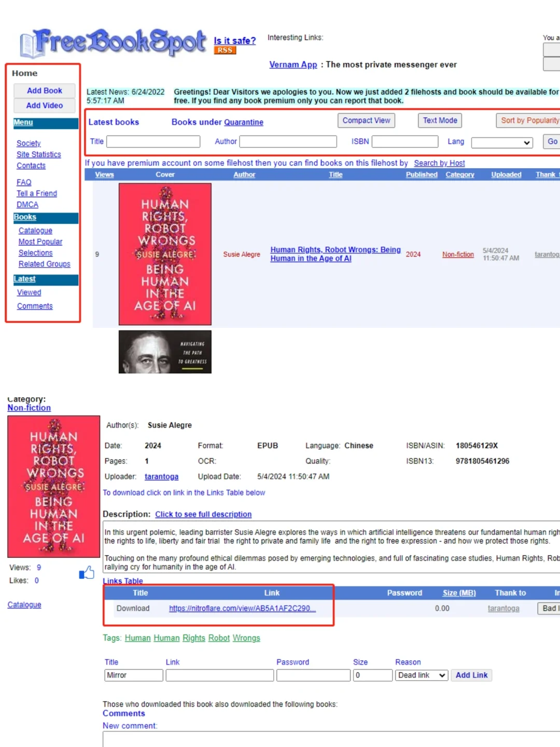The image size is (560, 747).
Task: Click the thumbs-up like icon
Action: click(x=87, y=573)
